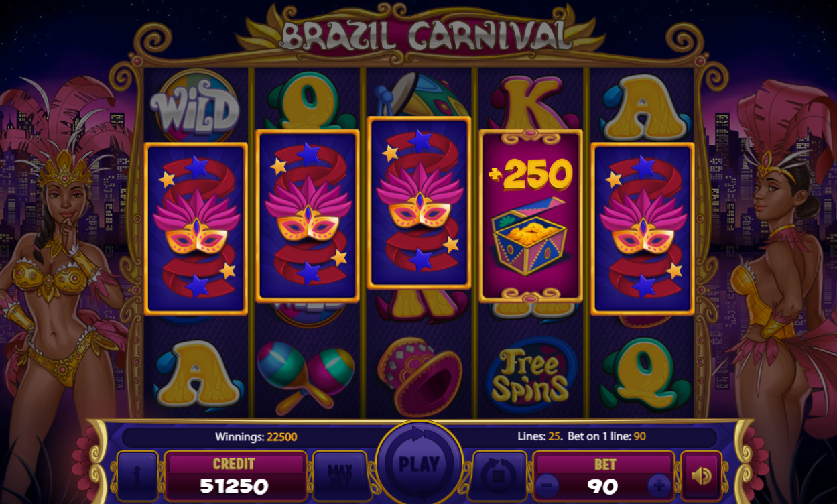The image size is (837, 504).
Task: Increase bet with the plus button
Action: (x=659, y=484)
